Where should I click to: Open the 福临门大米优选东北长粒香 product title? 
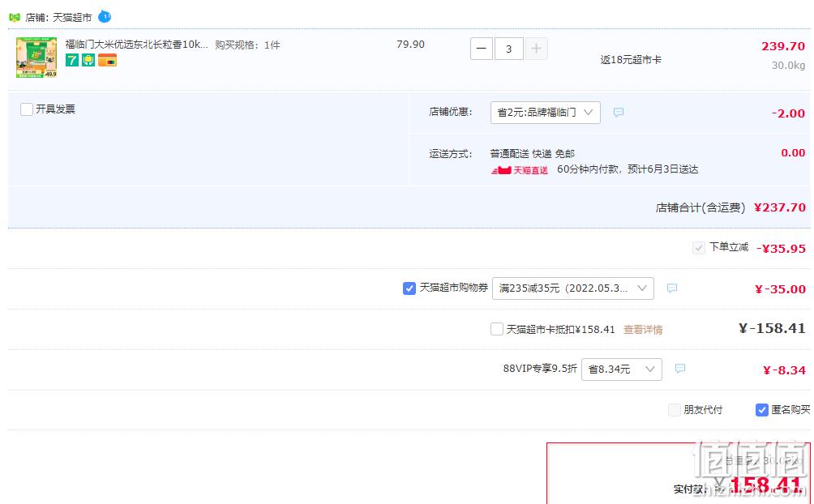coord(136,45)
